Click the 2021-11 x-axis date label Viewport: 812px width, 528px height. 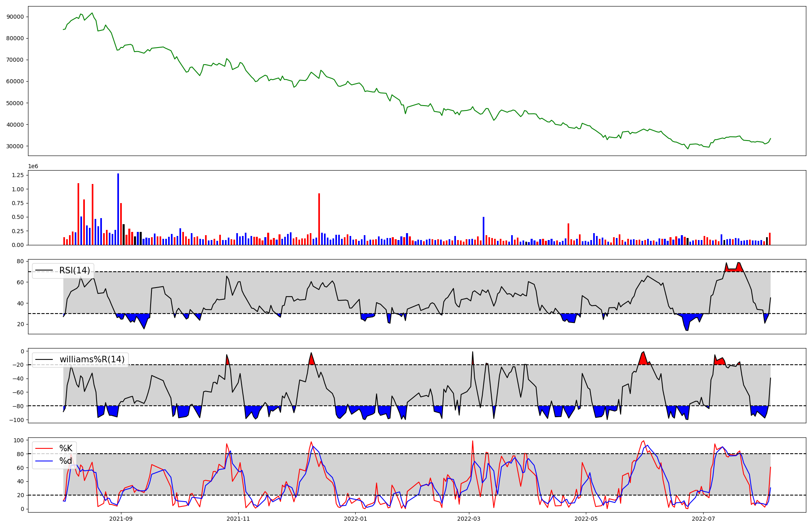(x=238, y=519)
